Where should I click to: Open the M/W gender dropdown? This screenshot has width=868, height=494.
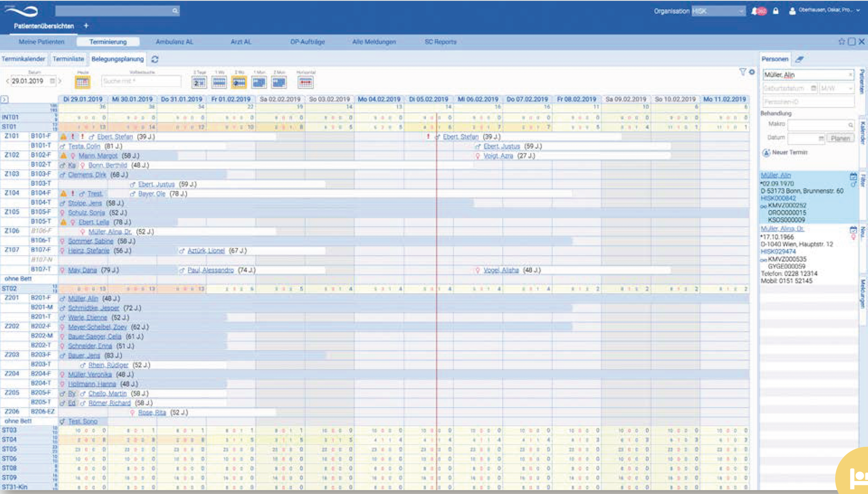(836, 88)
